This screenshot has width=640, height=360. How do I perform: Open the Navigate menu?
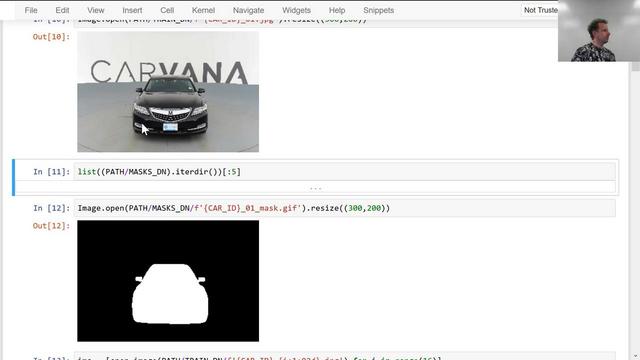pos(248,10)
